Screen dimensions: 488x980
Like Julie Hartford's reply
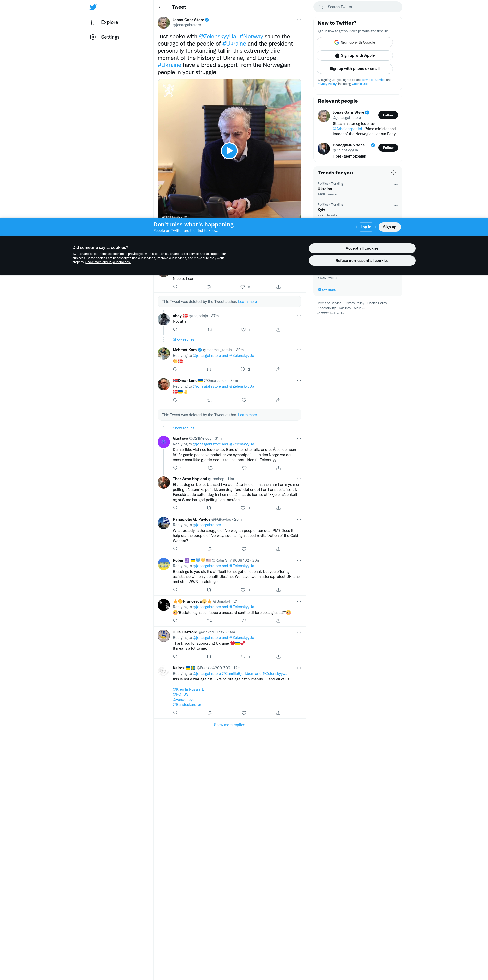(x=243, y=657)
